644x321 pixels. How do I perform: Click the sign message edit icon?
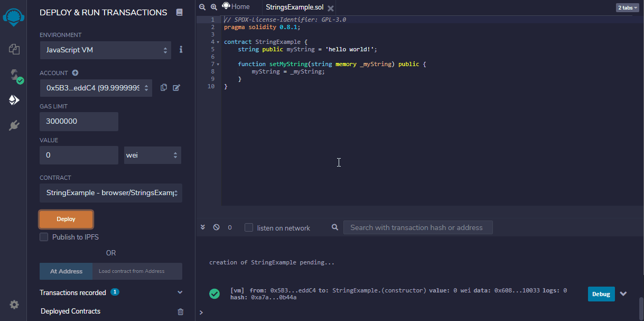176,87
